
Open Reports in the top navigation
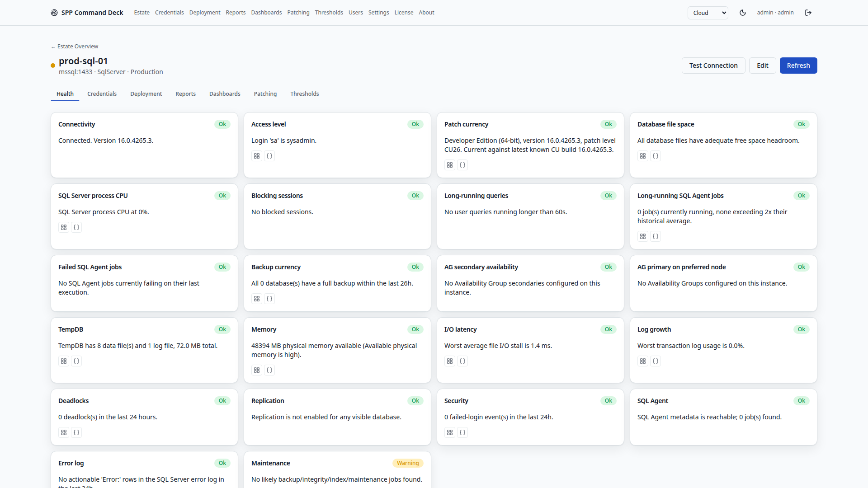click(x=236, y=13)
